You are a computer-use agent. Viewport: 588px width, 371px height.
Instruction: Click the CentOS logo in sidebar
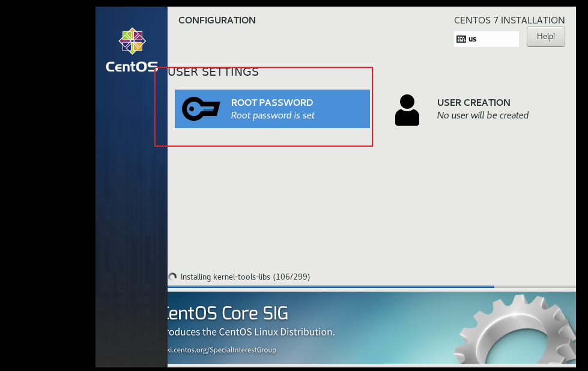[x=132, y=50]
